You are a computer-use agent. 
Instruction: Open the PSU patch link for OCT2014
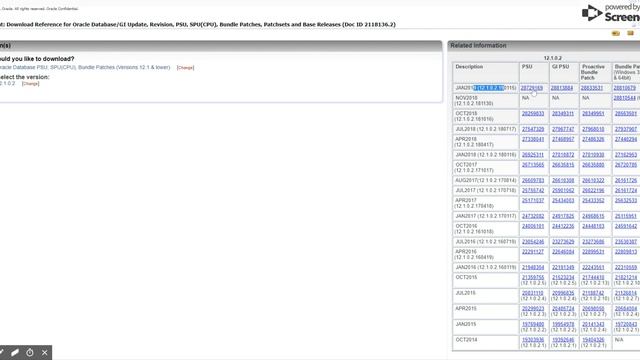(533, 340)
